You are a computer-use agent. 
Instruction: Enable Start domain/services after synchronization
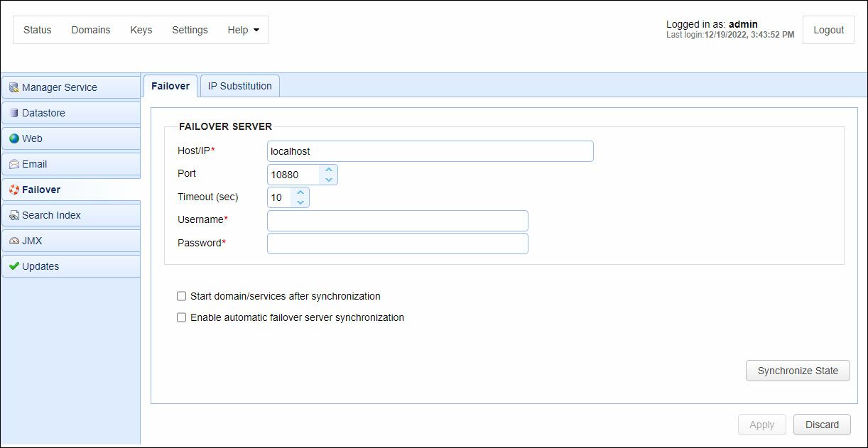[181, 296]
